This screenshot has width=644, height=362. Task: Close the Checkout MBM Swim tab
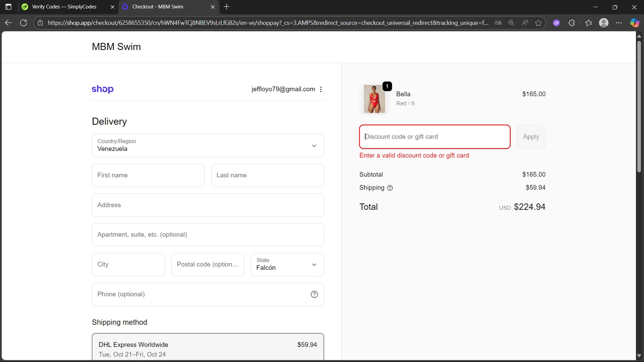tap(213, 7)
